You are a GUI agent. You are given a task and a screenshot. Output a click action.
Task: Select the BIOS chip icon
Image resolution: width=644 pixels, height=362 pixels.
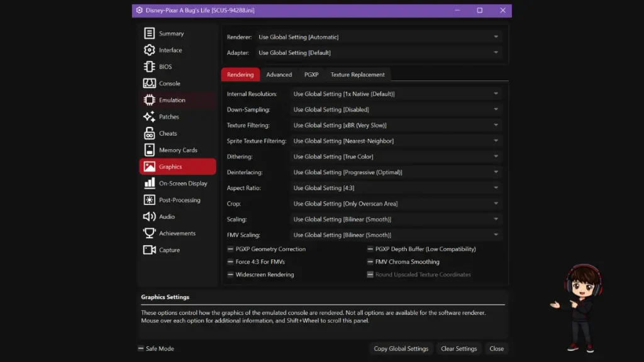point(149,67)
